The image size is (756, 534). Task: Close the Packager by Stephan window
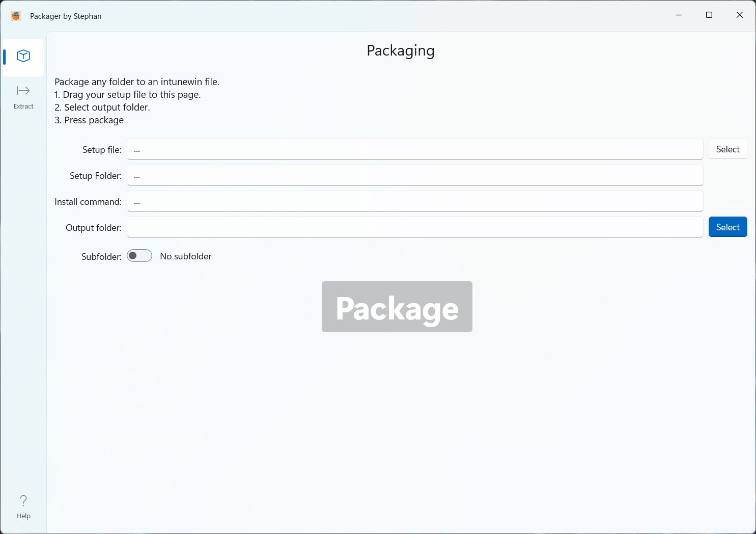pyautogui.click(x=739, y=15)
